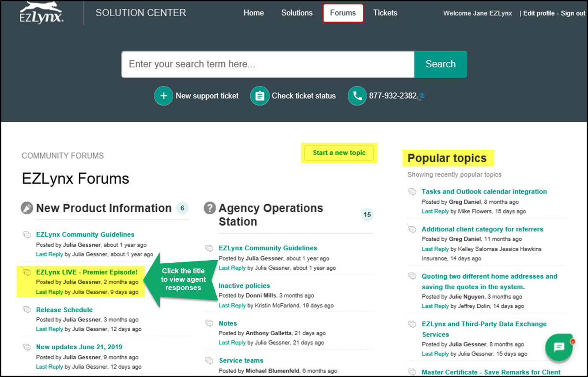588x377 pixels.
Task: Click the clipboard icon for ticket status
Action: point(260,96)
